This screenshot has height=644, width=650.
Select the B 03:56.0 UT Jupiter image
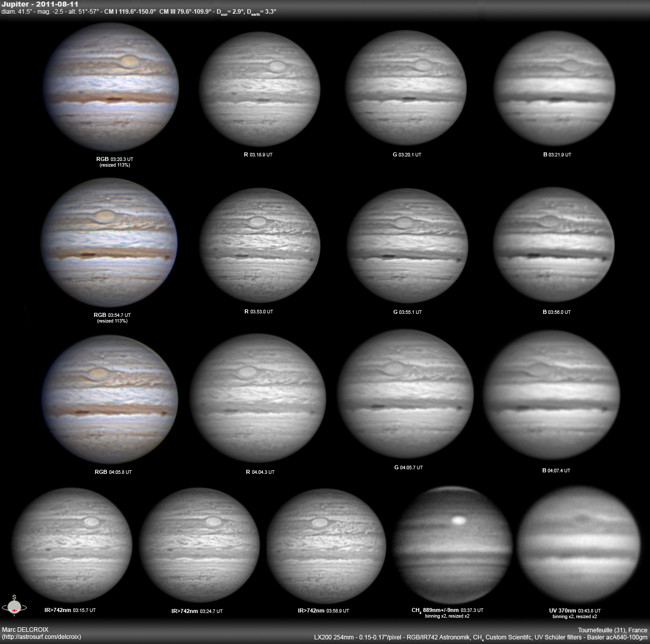click(554, 245)
